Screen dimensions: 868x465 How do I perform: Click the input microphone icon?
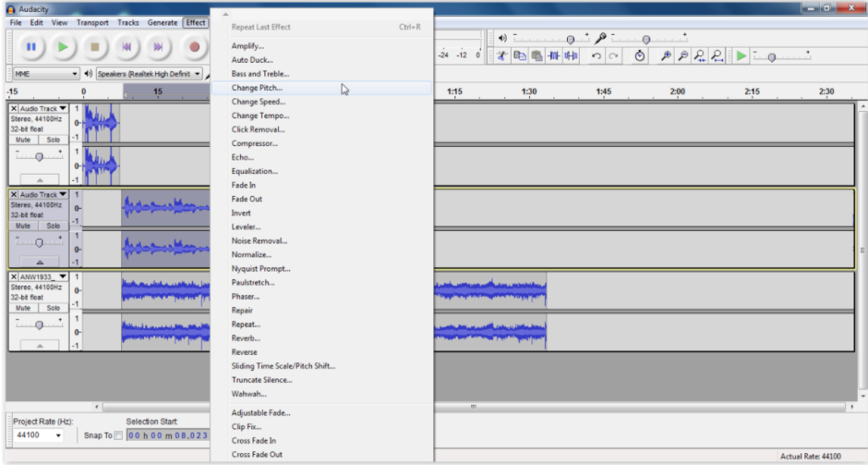601,38
